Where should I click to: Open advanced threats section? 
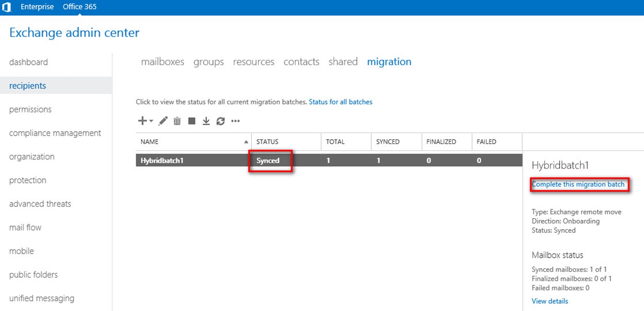click(x=40, y=204)
